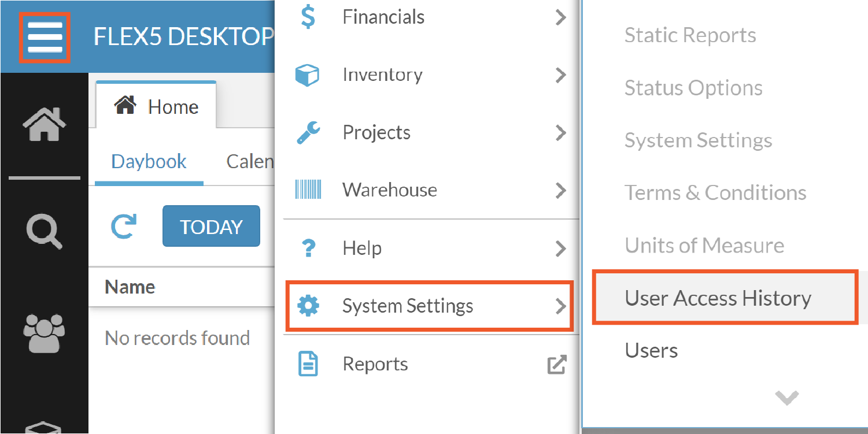The image size is (868, 434).
Task: Click the Financials dollar icon
Action: (x=307, y=17)
